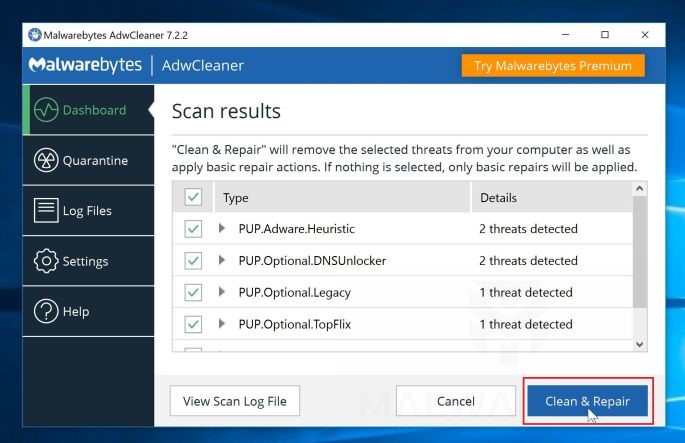
Task: Expand the PUP.Adware.Heuristic row
Action: coord(222,228)
